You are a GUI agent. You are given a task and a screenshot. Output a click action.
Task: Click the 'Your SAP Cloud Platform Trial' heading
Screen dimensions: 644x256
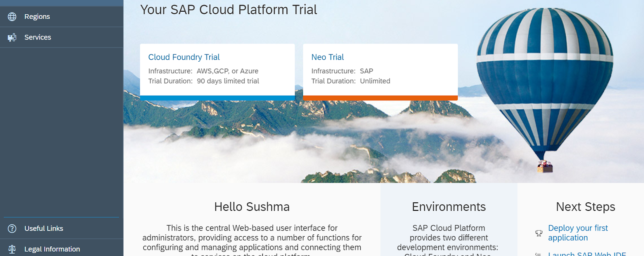click(x=229, y=10)
